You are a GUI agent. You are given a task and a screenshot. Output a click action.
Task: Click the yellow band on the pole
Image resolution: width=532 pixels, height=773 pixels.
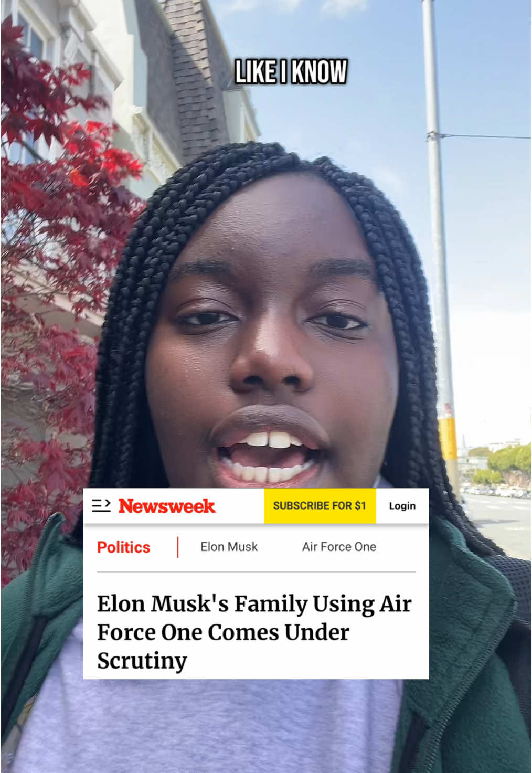tap(448, 438)
